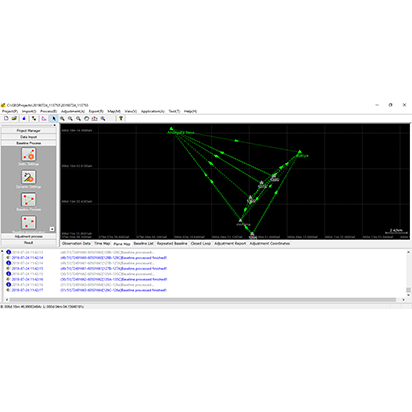Click the last toolbar help icon
The height and width of the screenshot is (412, 412).
pyautogui.click(x=121, y=118)
